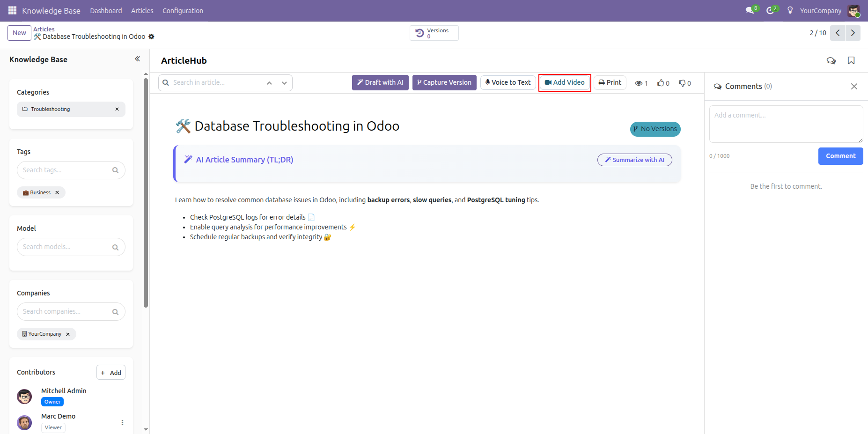Click the sidebar scroll down arrow
Viewport: 868px width, 434px height.
[146, 429]
